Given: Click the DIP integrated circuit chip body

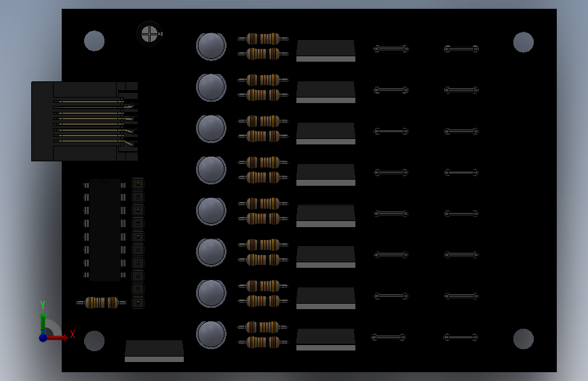Looking at the screenshot, I should click(104, 230).
